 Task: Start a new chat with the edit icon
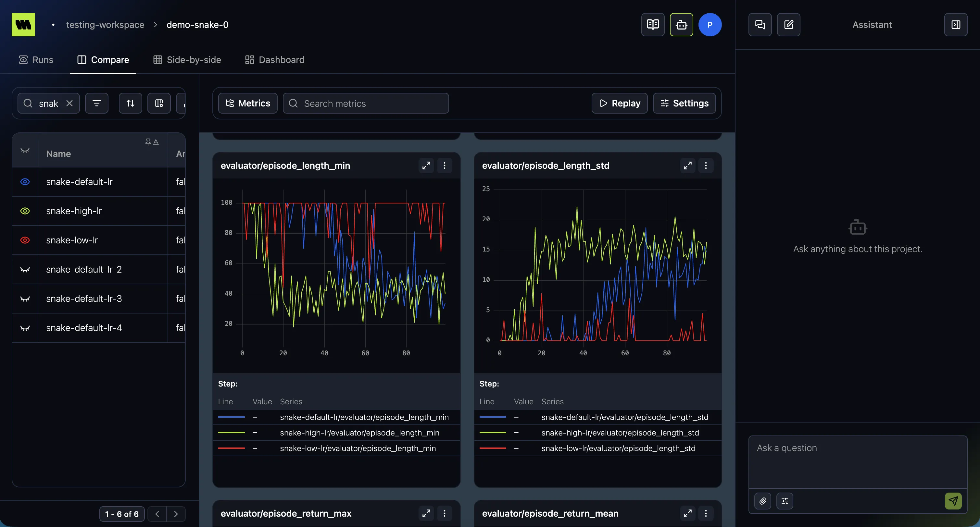[789, 25]
